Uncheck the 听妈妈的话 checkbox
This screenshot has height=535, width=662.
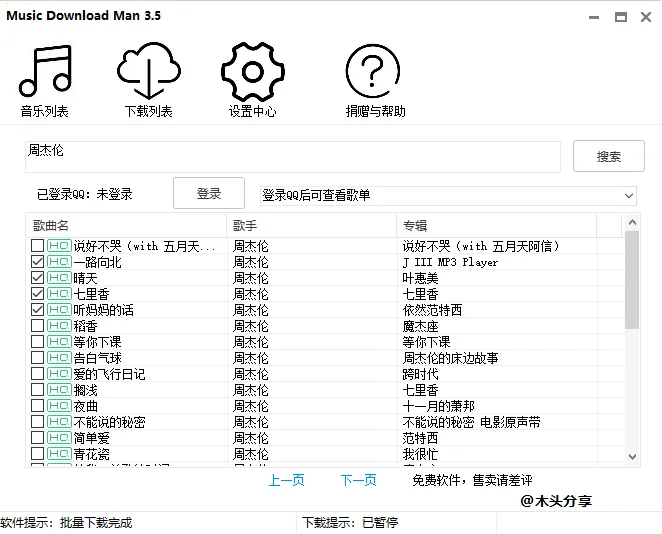tap(38, 310)
